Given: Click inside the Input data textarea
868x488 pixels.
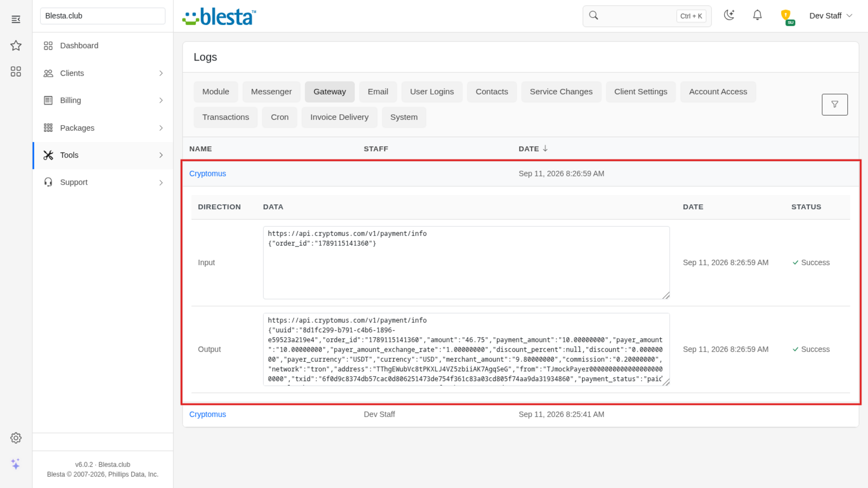Looking at the screenshot, I should point(466,263).
